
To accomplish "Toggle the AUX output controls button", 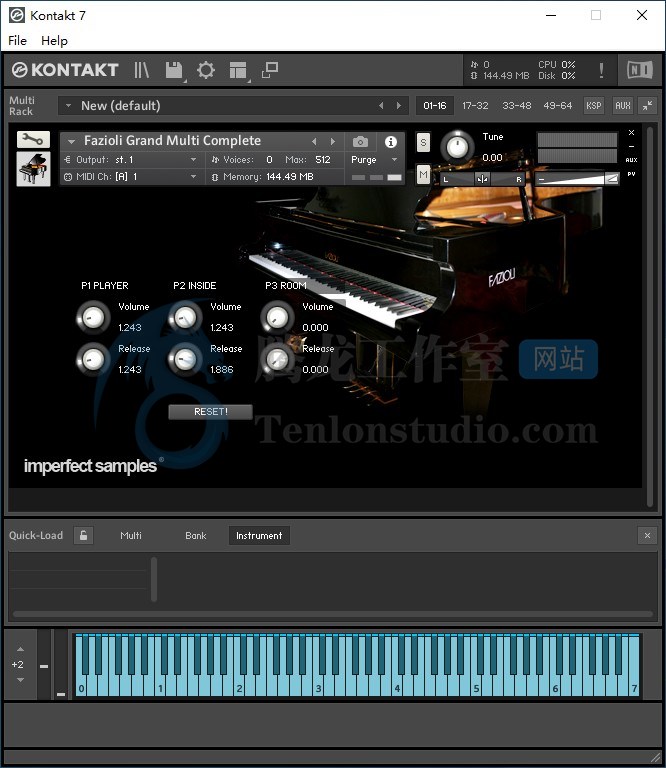I will click(x=622, y=105).
